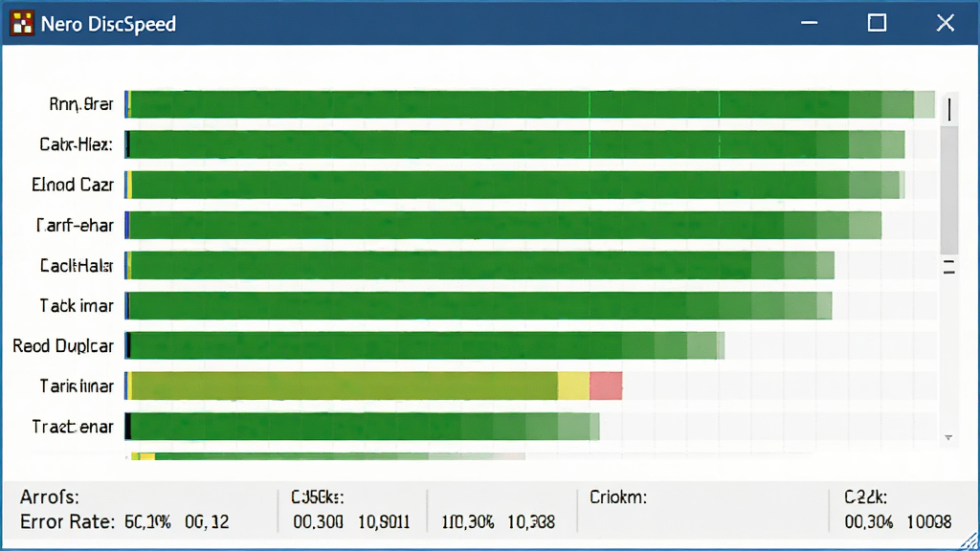Click the scrollbar down arrow
The width and height of the screenshot is (980, 551).
click(x=948, y=437)
